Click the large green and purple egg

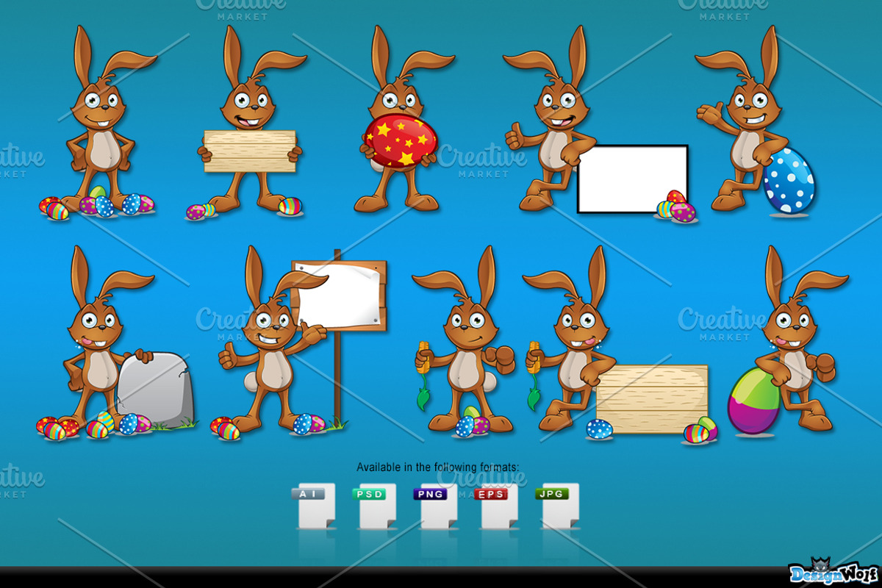click(753, 401)
